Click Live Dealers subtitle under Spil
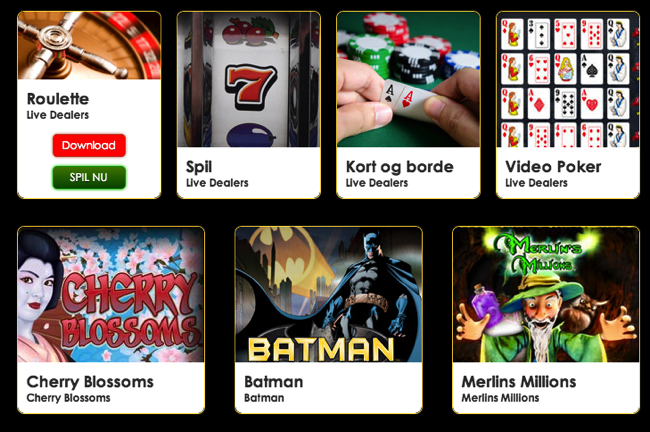 pos(217,183)
